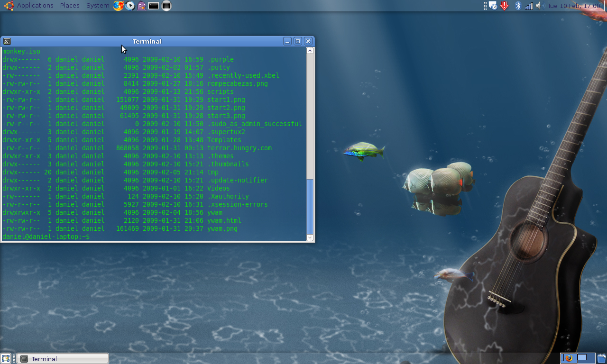Image resolution: width=607 pixels, height=364 pixels.
Task: Launch the media player icon in top panel
Action: (x=130, y=6)
